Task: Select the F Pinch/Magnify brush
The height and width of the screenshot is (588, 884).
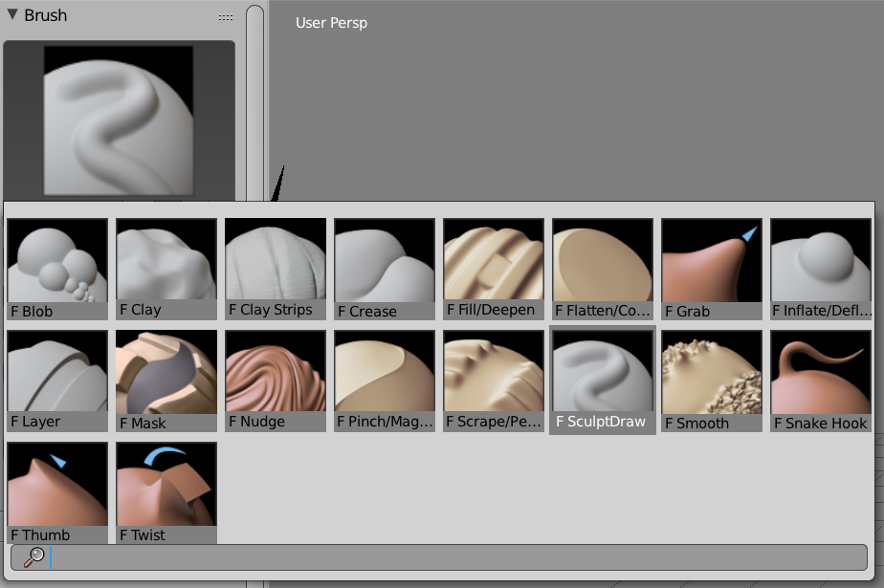Action: pos(384,380)
